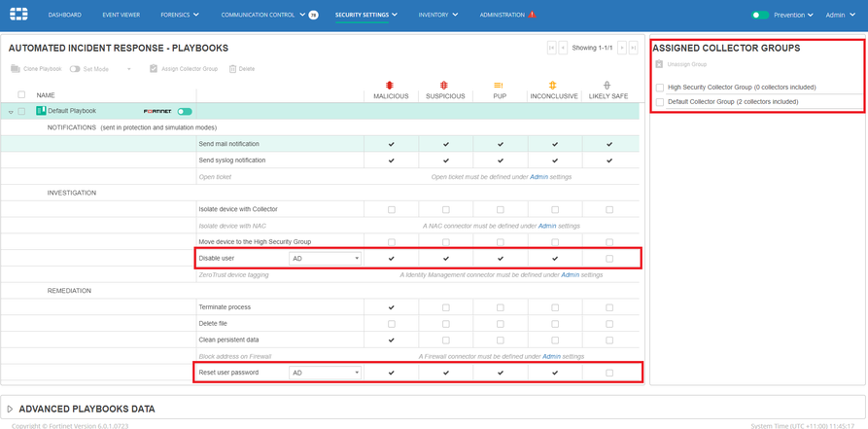Click the Malicious classification icon
868x429 pixels.
[390, 86]
